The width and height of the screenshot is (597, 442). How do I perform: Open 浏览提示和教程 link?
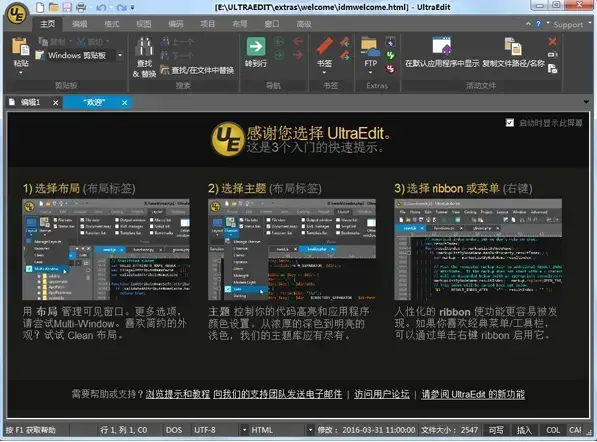(177, 394)
